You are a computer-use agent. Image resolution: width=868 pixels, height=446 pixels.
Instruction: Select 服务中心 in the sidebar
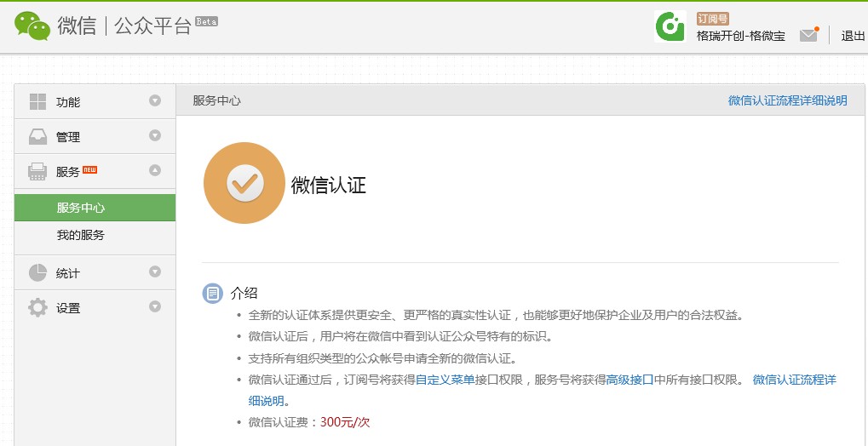coord(81,208)
